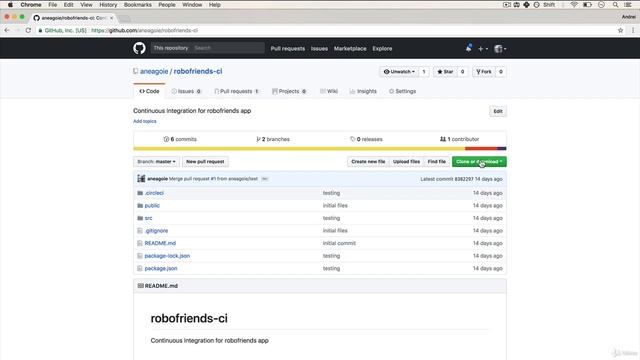The width and height of the screenshot is (640, 360).
Task: Click the red language bar segment
Action: point(481,149)
